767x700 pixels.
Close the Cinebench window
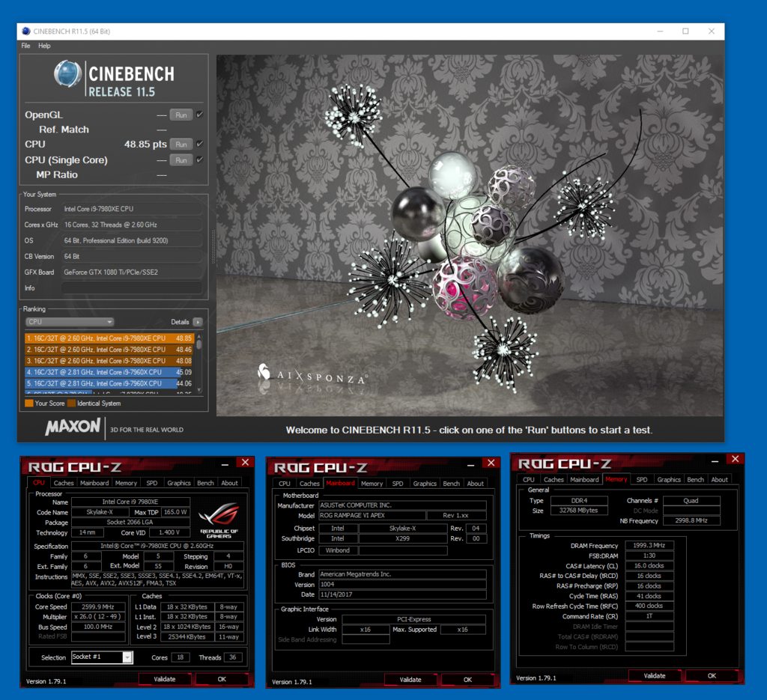click(712, 31)
